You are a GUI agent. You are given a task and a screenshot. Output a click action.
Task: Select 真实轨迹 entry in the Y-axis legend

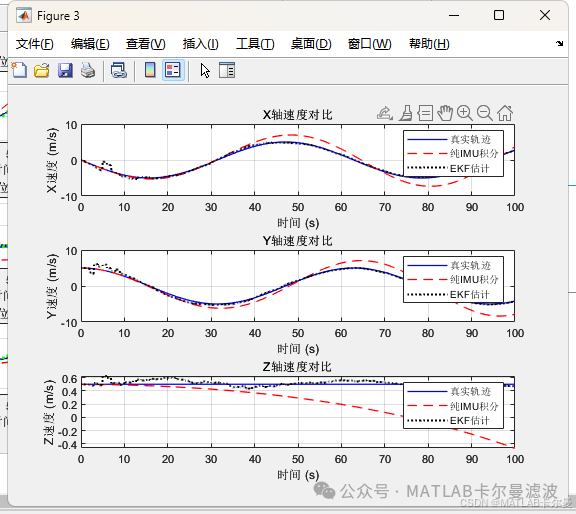click(x=449, y=265)
